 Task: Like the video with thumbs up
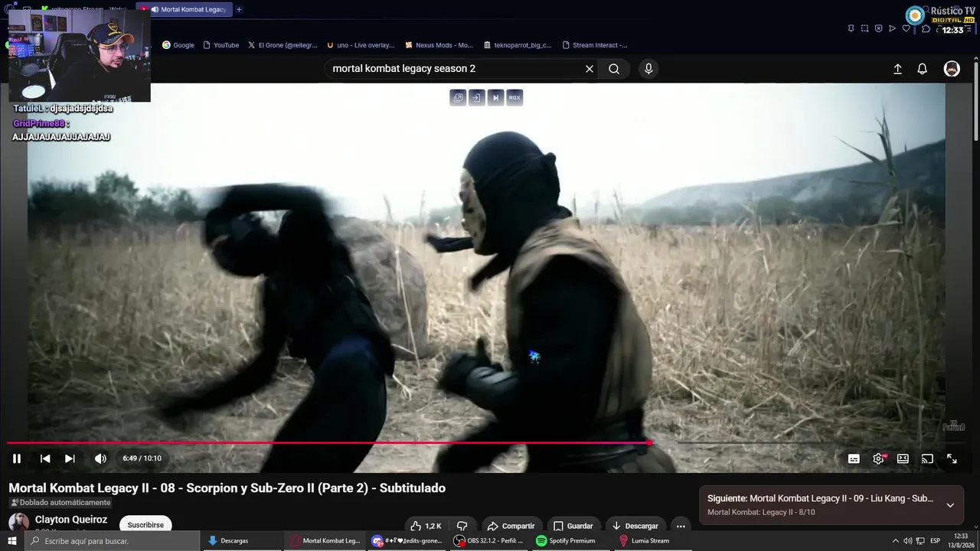pyautogui.click(x=425, y=526)
